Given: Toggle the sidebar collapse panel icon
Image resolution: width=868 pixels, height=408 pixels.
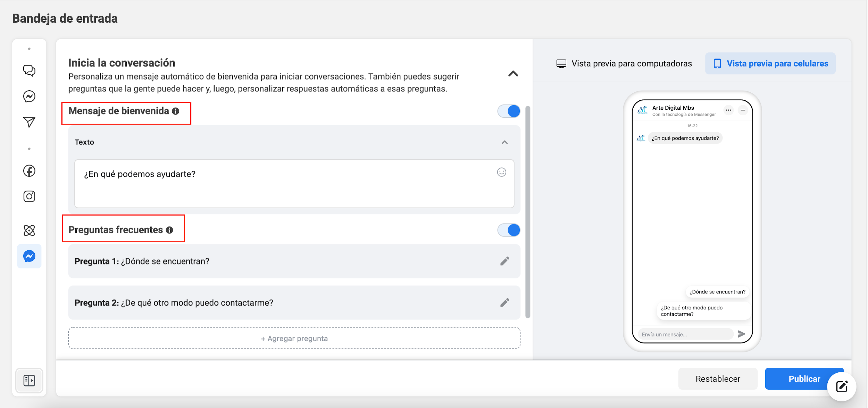Looking at the screenshot, I should click(x=29, y=380).
